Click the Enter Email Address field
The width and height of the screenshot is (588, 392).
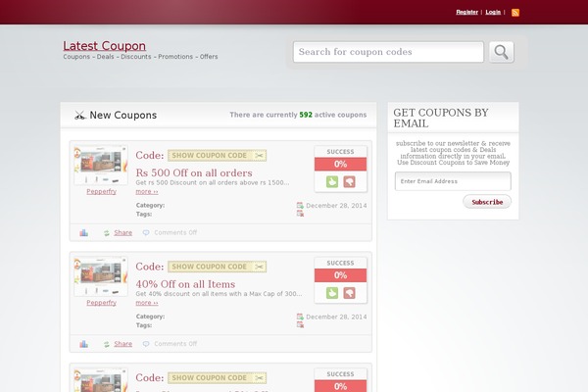pyautogui.click(x=453, y=181)
